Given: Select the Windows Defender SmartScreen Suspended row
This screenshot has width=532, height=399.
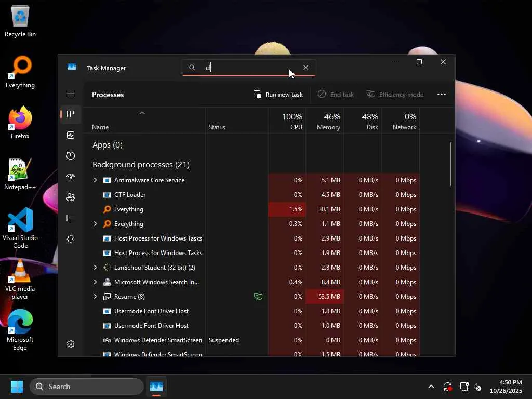Looking at the screenshot, I should point(252,340).
